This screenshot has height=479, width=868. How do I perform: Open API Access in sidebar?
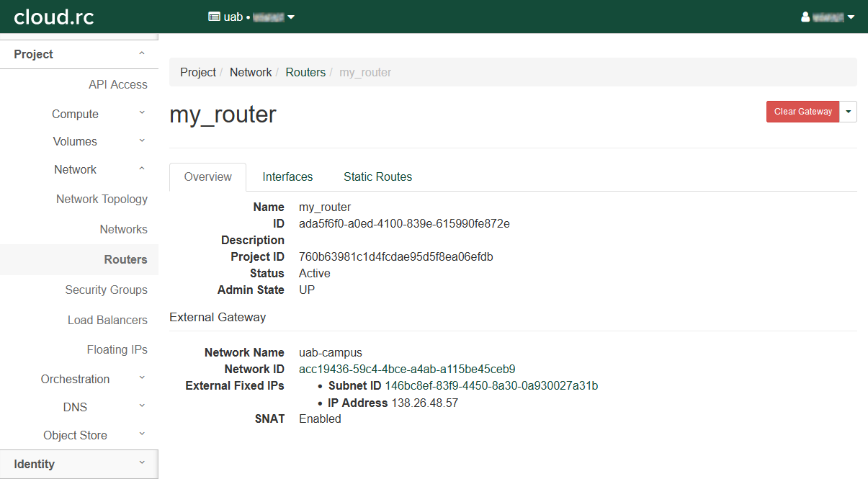pos(117,84)
